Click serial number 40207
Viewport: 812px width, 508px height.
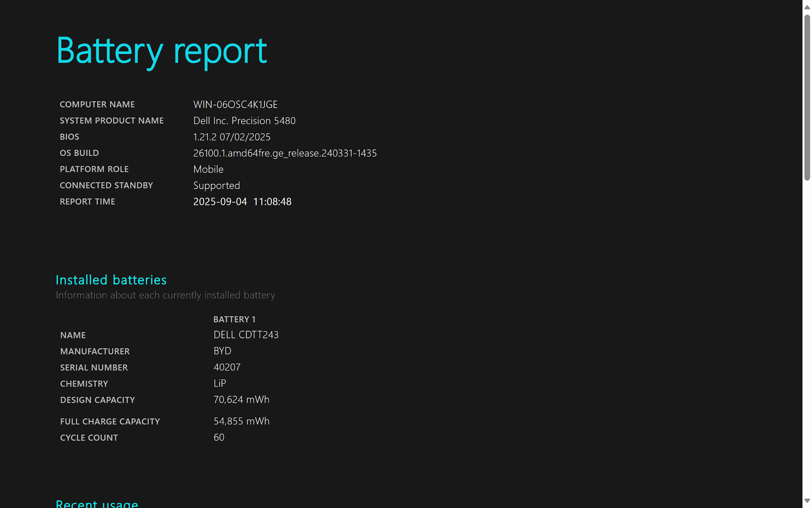pos(227,368)
